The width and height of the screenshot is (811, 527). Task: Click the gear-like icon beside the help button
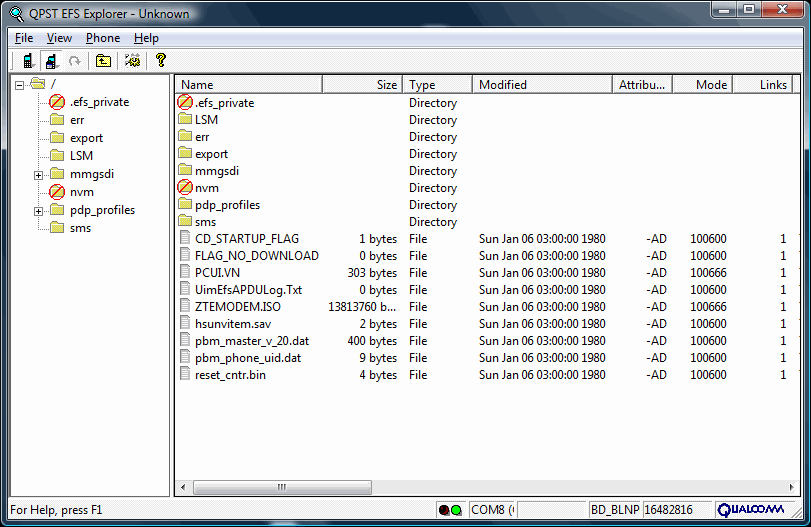132,61
